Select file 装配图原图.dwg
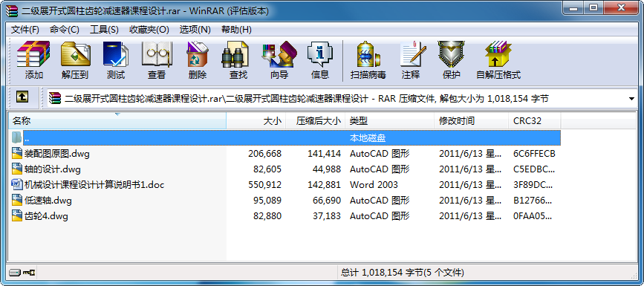 pos(56,154)
